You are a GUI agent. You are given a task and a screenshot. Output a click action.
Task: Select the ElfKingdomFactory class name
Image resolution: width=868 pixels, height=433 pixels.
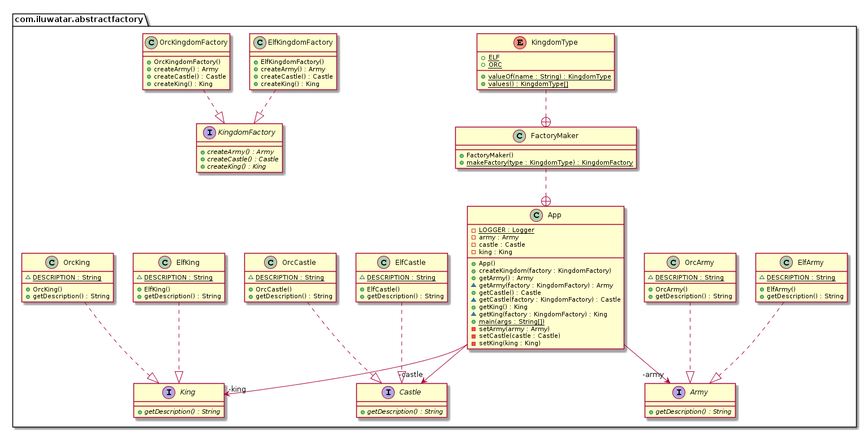pyautogui.click(x=300, y=42)
